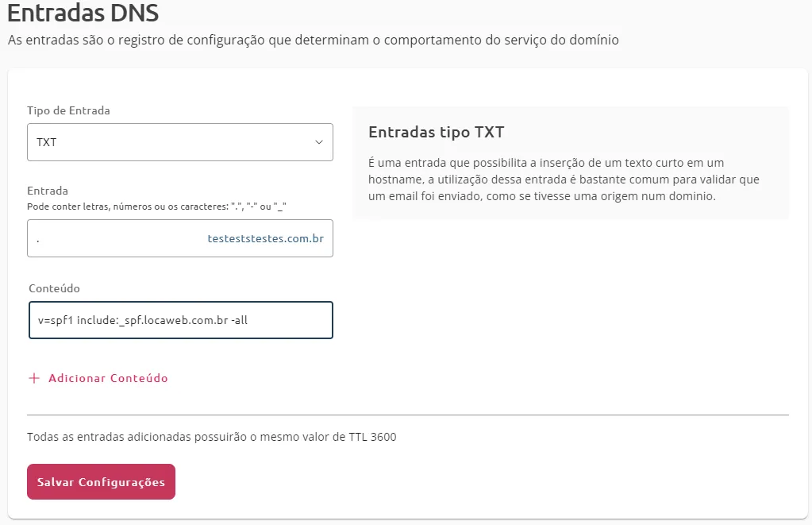Click the Conteúdo field label
The width and height of the screenshot is (812, 525).
click(x=54, y=288)
